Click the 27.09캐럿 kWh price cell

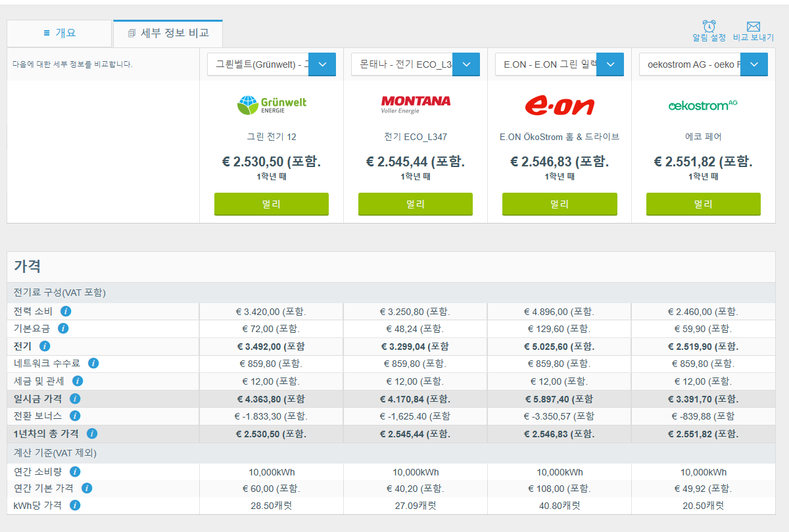tap(415, 506)
